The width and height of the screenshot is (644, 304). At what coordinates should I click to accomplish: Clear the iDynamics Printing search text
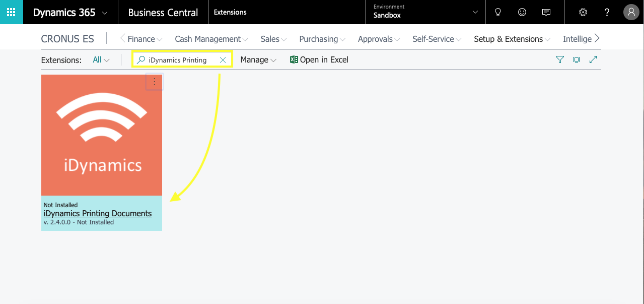click(x=223, y=60)
